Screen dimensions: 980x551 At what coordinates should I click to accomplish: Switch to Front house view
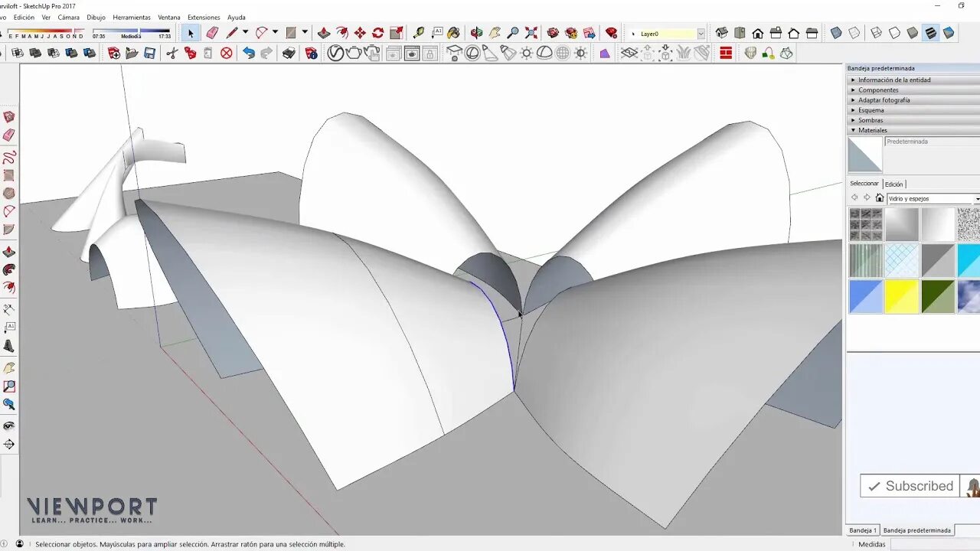(x=758, y=33)
